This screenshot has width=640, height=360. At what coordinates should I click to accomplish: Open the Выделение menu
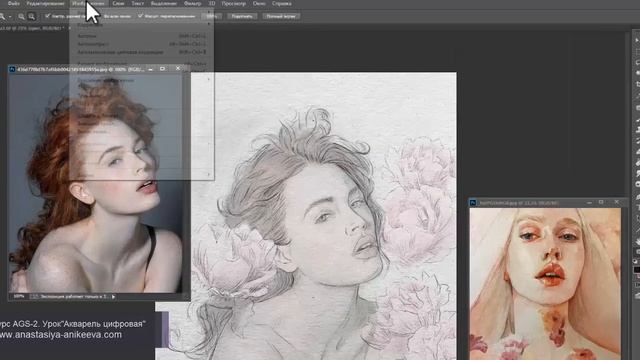click(x=164, y=3)
